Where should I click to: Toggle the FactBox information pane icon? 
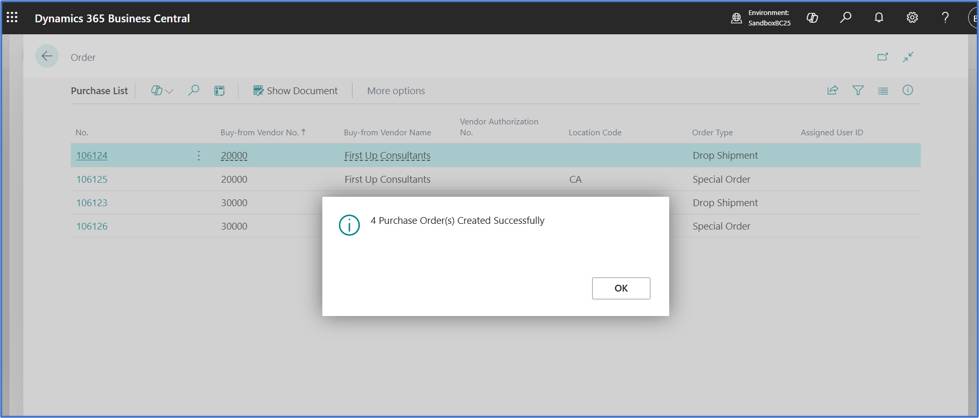click(908, 90)
